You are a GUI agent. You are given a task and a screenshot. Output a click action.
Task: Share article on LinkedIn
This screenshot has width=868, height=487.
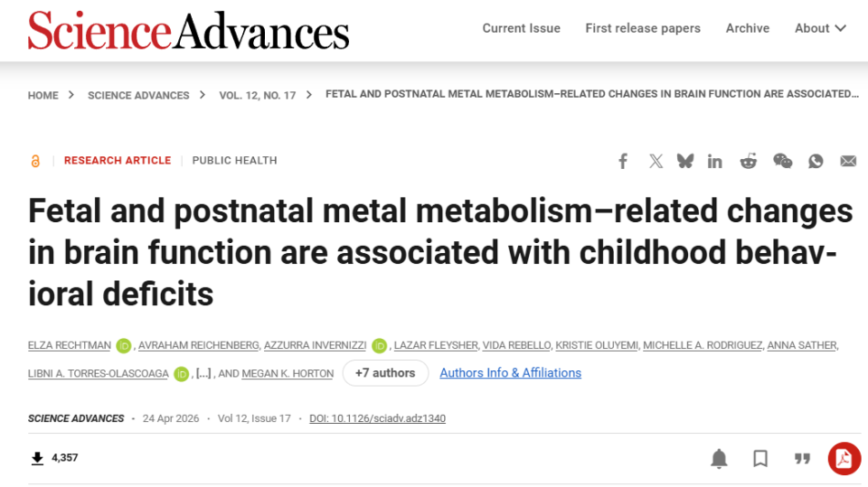(714, 161)
